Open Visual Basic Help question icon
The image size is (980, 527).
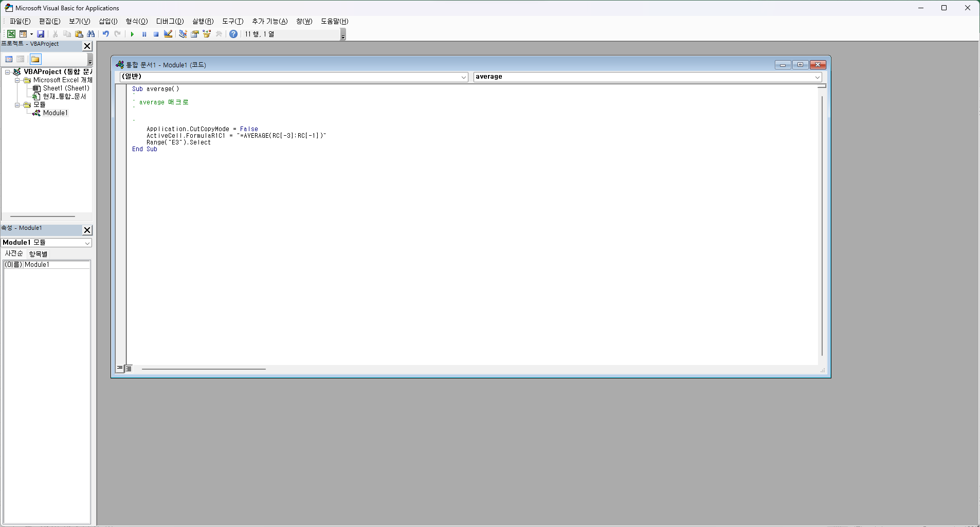(233, 34)
